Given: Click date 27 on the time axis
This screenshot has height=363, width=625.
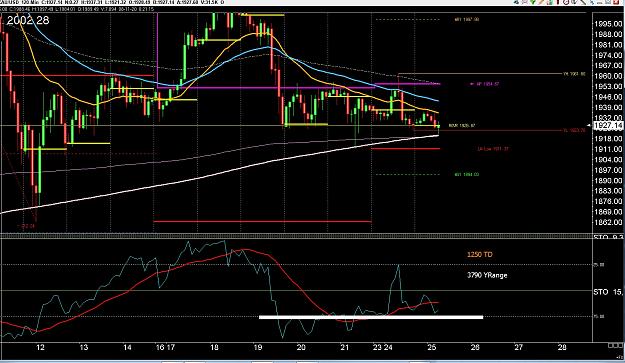Looking at the screenshot, I should [519, 347].
